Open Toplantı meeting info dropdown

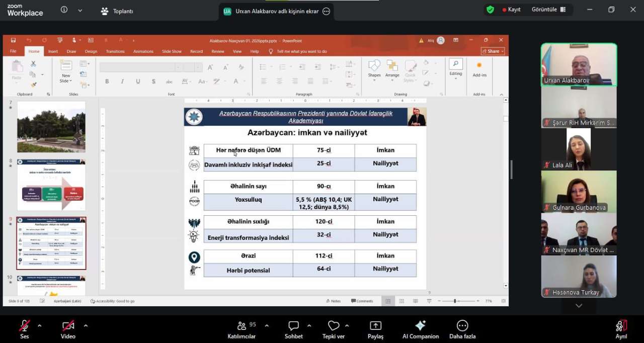(117, 11)
